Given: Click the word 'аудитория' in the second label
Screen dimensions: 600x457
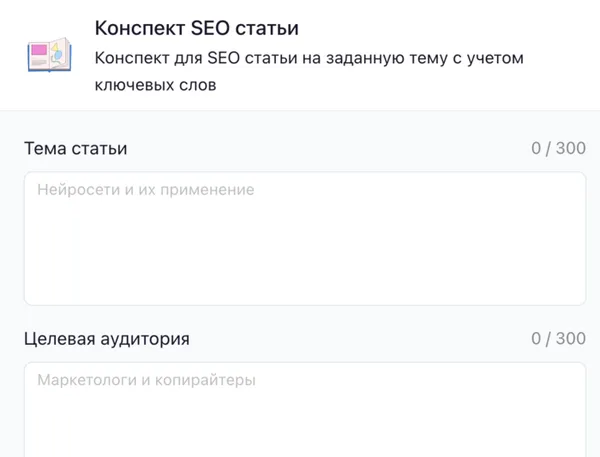Looking at the screenshot, I should click(146, 338).
